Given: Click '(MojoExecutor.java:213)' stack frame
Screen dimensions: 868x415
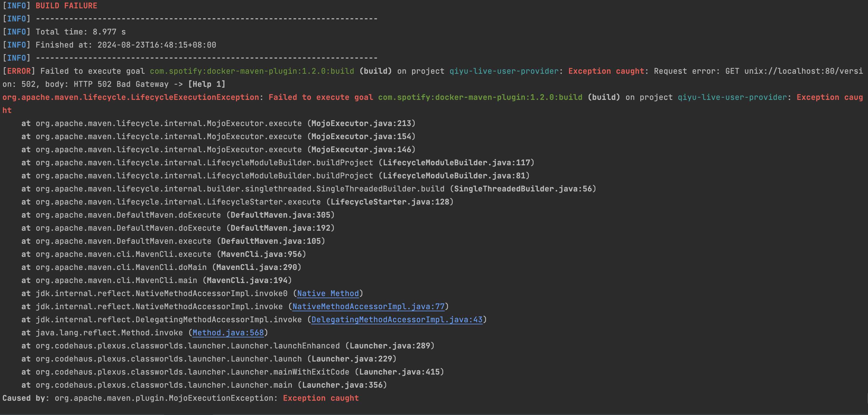Looking at the screenshot, I should [361, 123].
